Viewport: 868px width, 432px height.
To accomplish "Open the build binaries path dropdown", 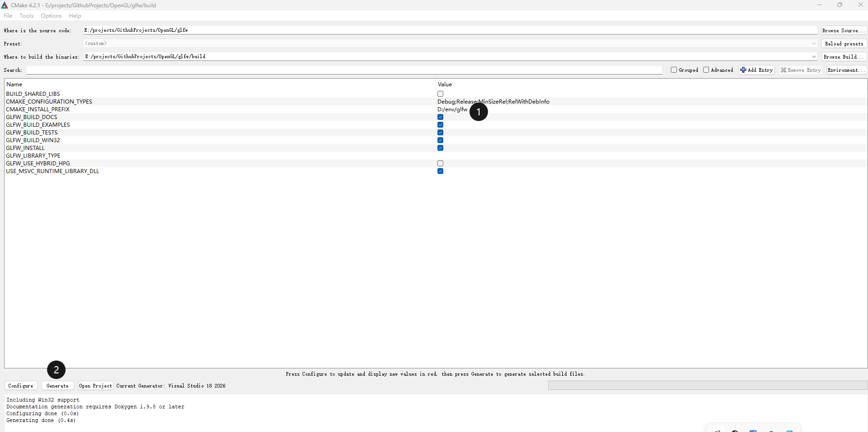I will coord(813,57).
